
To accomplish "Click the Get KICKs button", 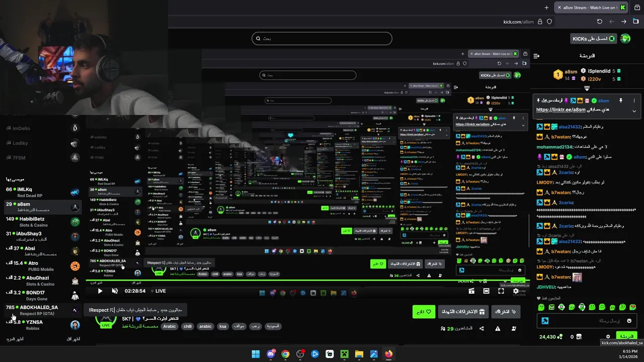I will (x=594, y=39).
